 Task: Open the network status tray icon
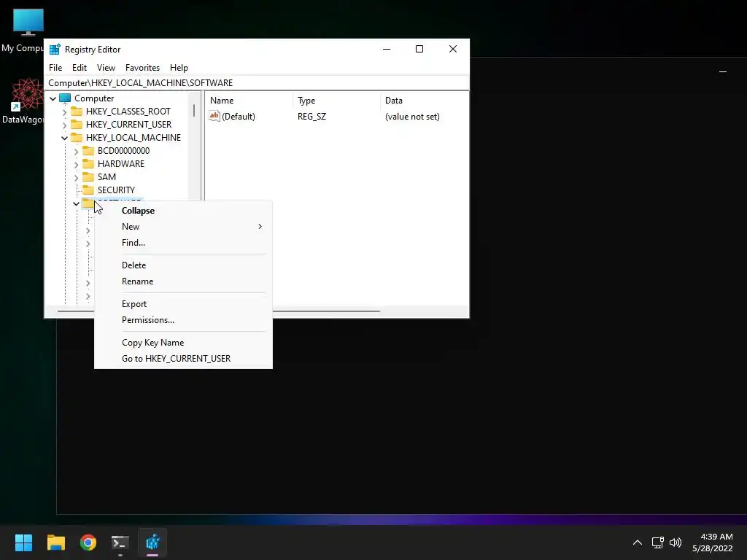click(658, 542)
